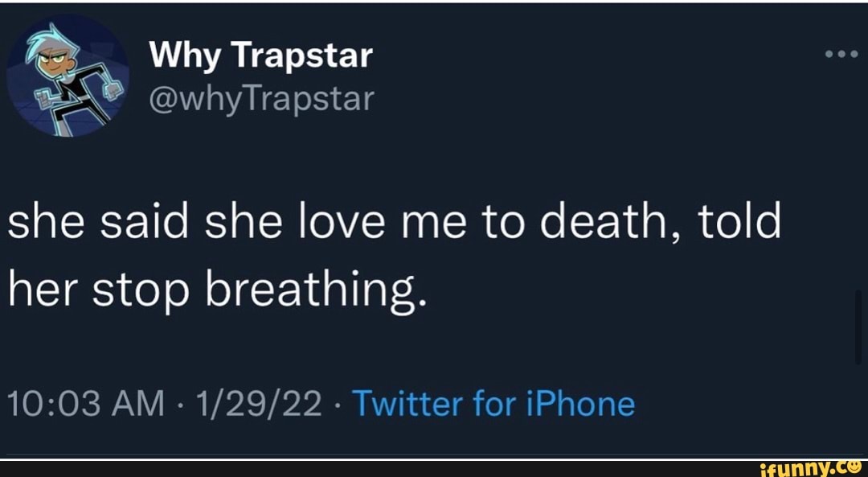Image resolution: width=868 pixels, height=477 pixels.
Task: Click the smiley eyes in the ifunny logo
Action: (x=854, y=463)
